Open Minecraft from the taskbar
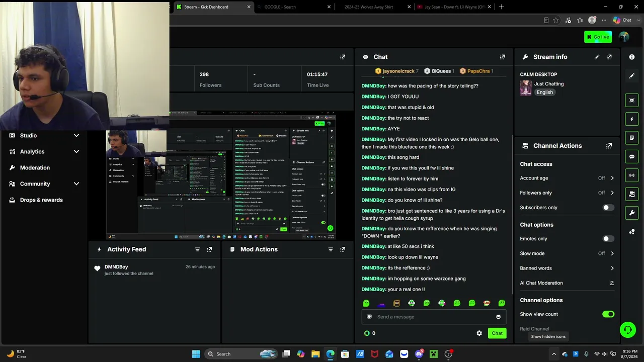 [x=433, y=354]
